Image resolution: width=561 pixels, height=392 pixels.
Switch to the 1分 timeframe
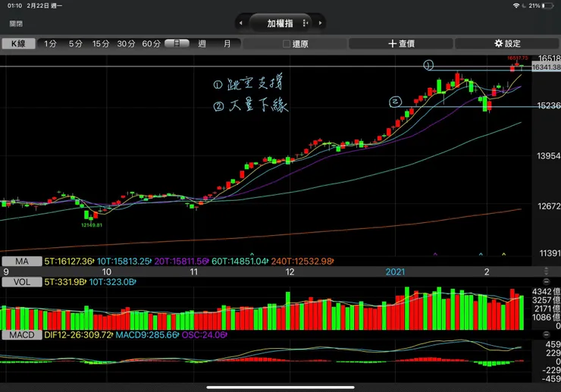50,44
